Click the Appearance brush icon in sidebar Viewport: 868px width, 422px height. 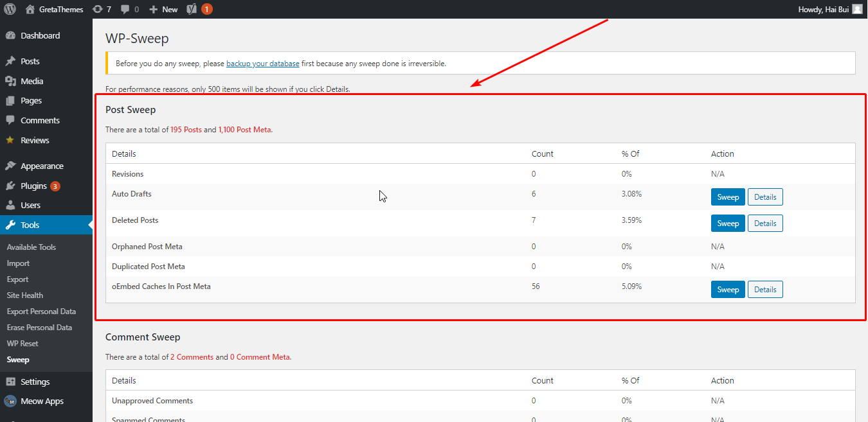10,166
